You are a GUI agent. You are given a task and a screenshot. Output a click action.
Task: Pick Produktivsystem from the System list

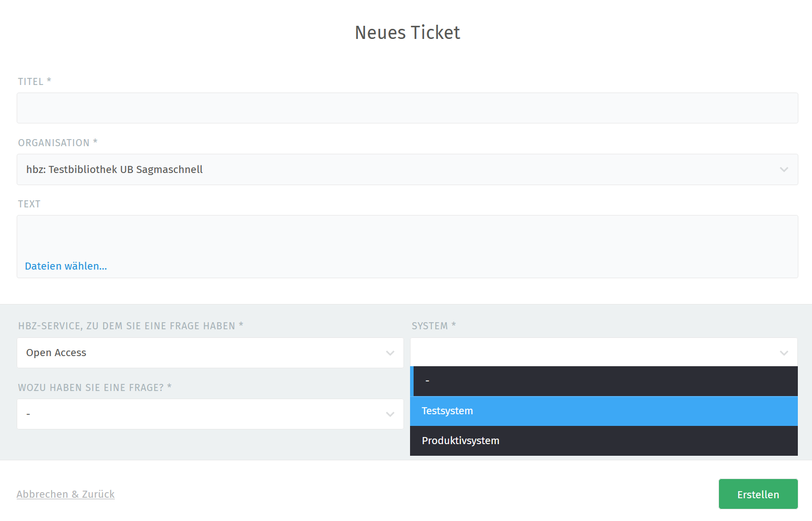click(604, 441)
